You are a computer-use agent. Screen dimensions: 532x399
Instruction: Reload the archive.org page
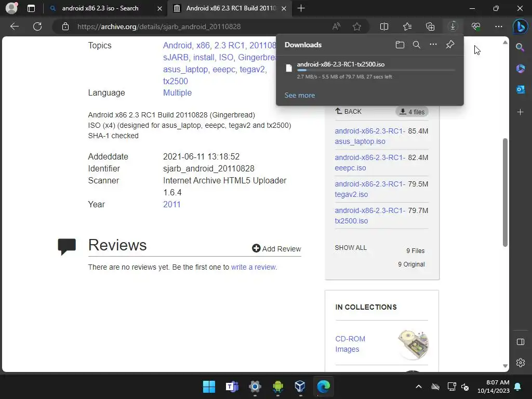(37, 26)
